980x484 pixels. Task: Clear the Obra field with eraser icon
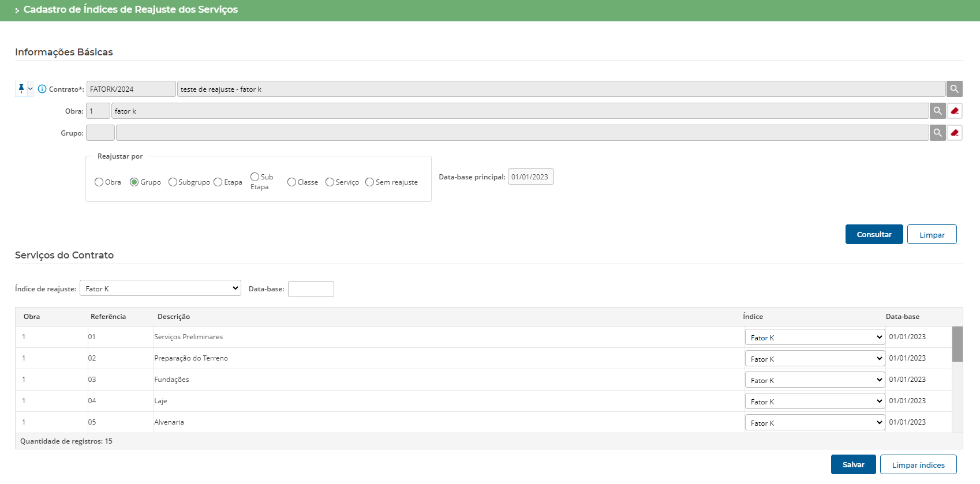955,111
